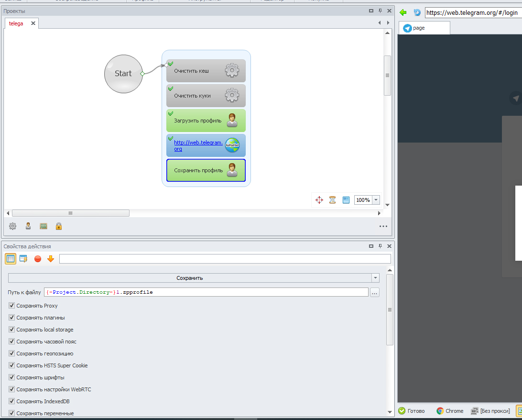Click the green board icon below canvas
The width and height of the screenshot is (522, 420).
click(43, 226)
